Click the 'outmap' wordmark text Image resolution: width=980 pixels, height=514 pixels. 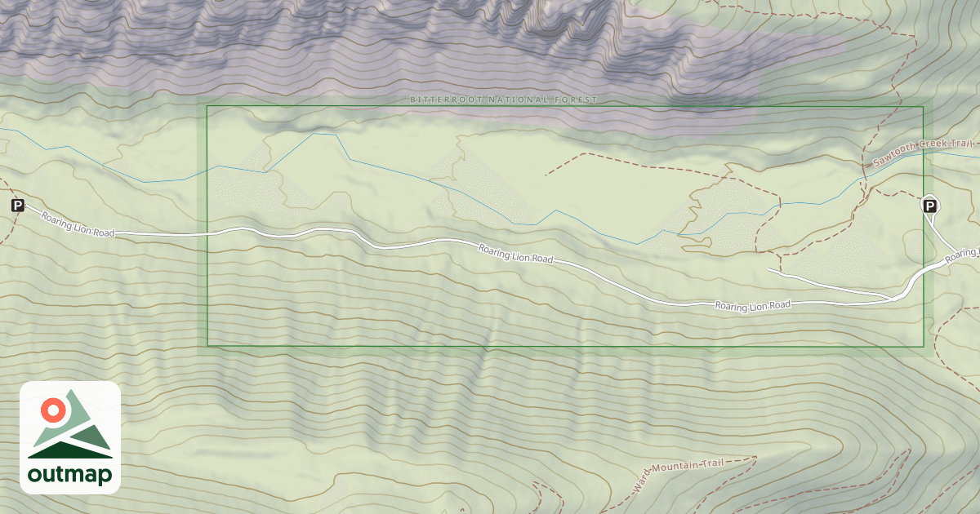(69, 475)
